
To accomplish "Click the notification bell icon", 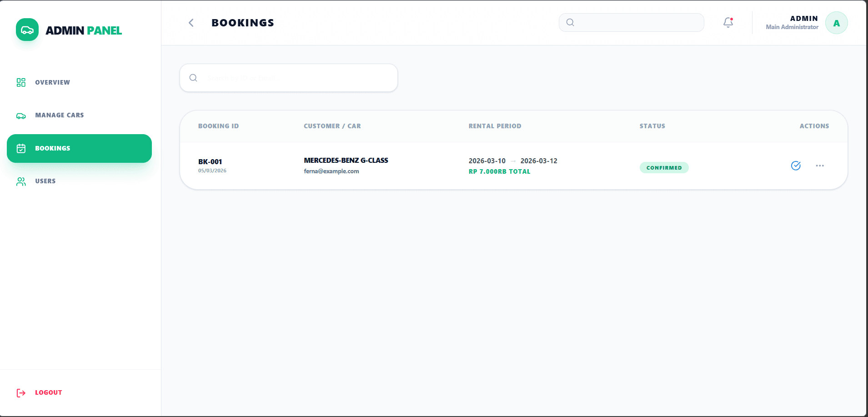I will (728, 22).
